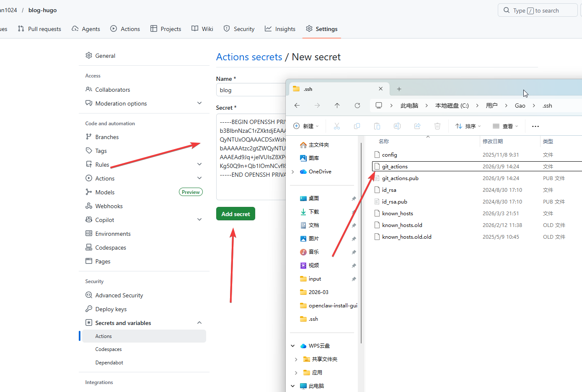Collapse Secrets and variables section
This screenshot has height=392, width=582.
[x=199, y=323]
